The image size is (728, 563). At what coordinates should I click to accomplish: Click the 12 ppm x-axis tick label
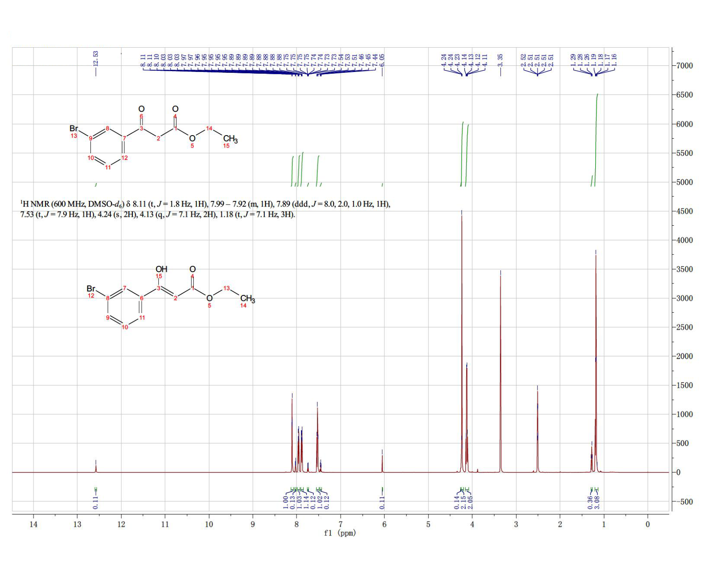[121, 524]
